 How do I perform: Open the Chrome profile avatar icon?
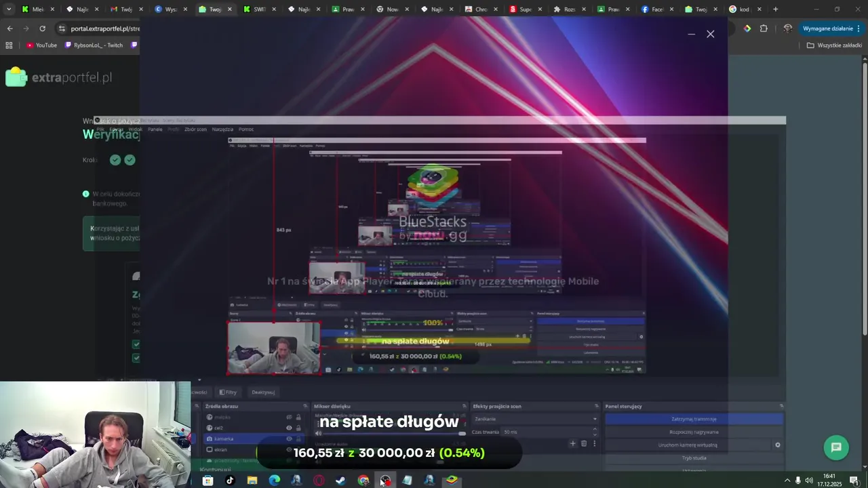(787, 28)
